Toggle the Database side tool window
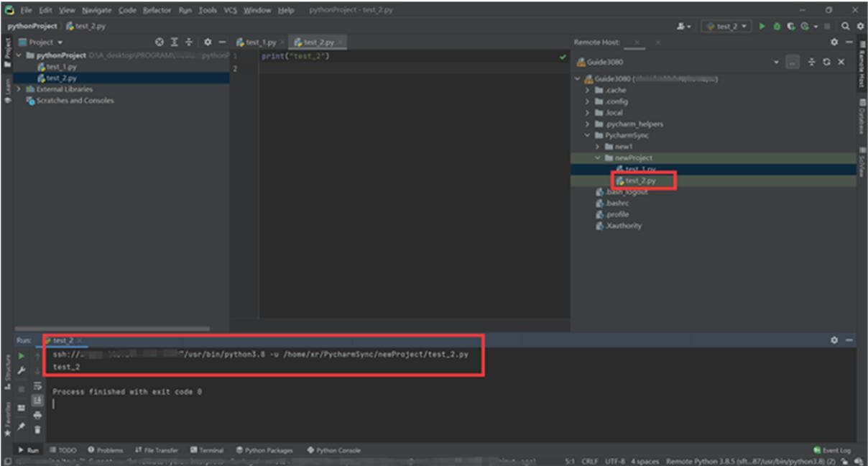The image size is (868, 466). click(x=861, y=116)
